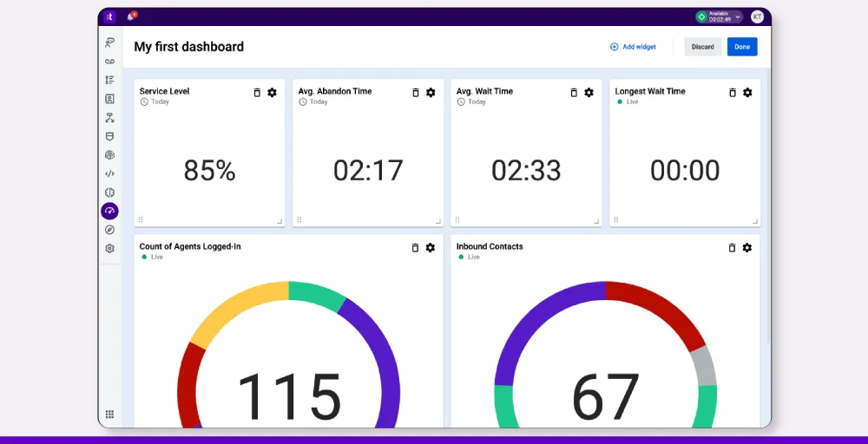Screen dimensions: 868x444
Task: Click the "Inbound Contacts" widget title
Action: [x=490, y=246]
